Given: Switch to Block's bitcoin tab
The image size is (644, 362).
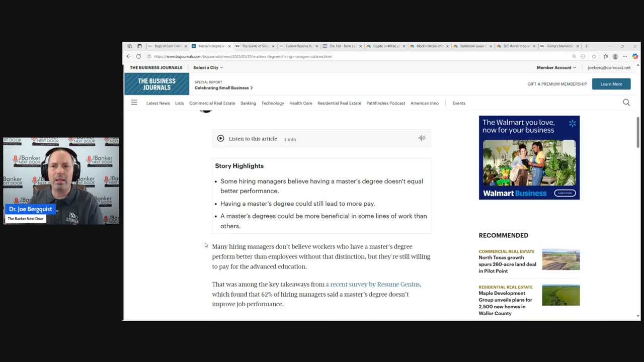Looking at the screenshot, I should pos(429,46).
